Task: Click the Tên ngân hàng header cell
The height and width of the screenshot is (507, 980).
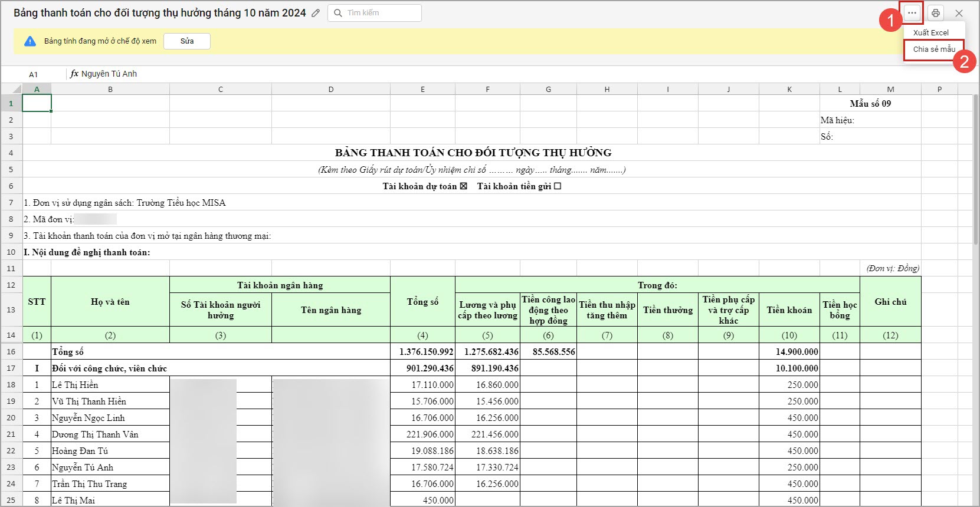Action: point(331,310)
